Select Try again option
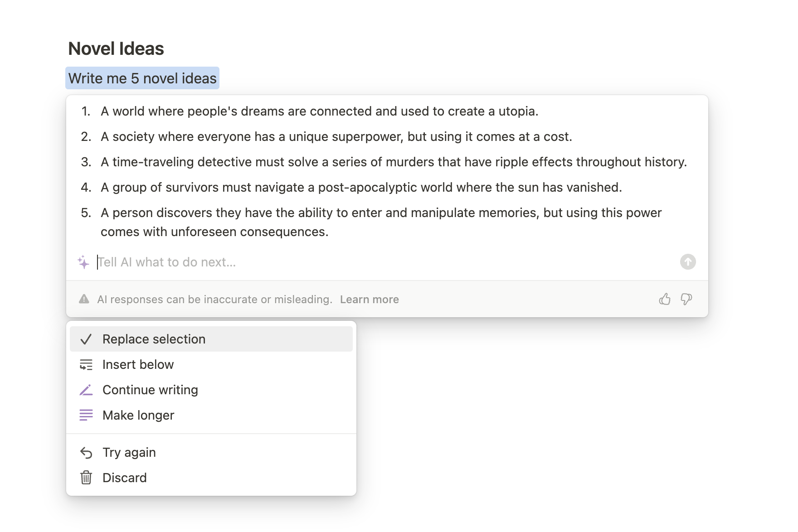The width and height of the screenshot is (798, 532). (211, 452)
